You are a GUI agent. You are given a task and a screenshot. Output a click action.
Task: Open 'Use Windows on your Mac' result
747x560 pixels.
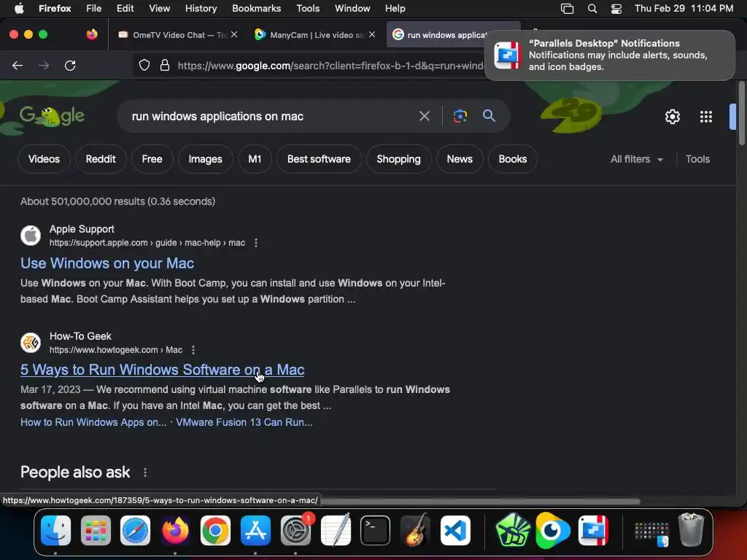107,263
